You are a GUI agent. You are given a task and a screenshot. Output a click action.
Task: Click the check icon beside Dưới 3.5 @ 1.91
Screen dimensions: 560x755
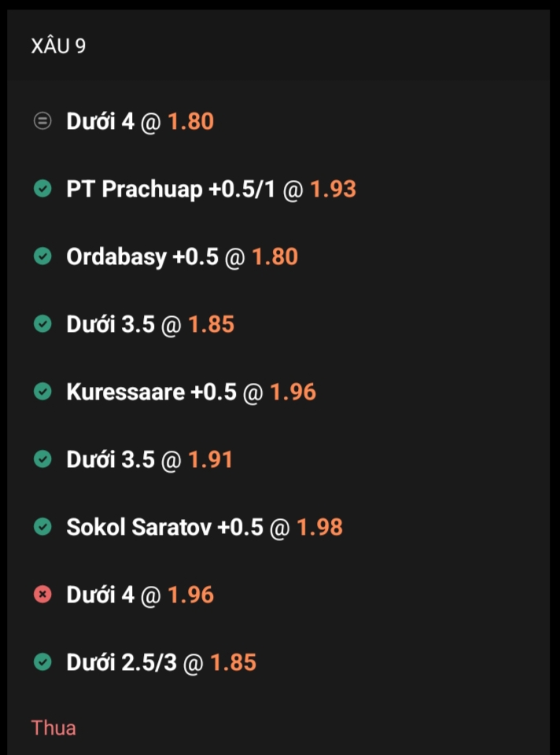click(x=42, y=459)
